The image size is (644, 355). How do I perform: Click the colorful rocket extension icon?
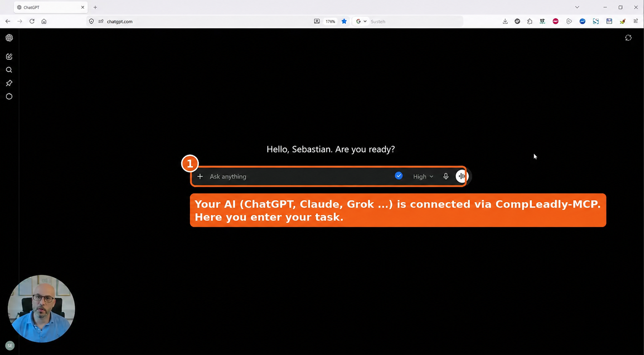[623, 21]
